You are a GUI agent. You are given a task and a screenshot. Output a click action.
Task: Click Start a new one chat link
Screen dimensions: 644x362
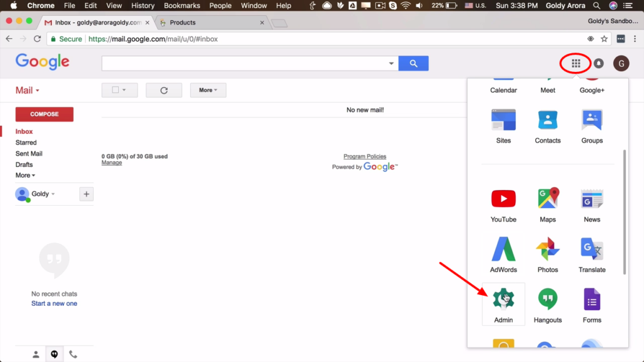coord(54,303)
